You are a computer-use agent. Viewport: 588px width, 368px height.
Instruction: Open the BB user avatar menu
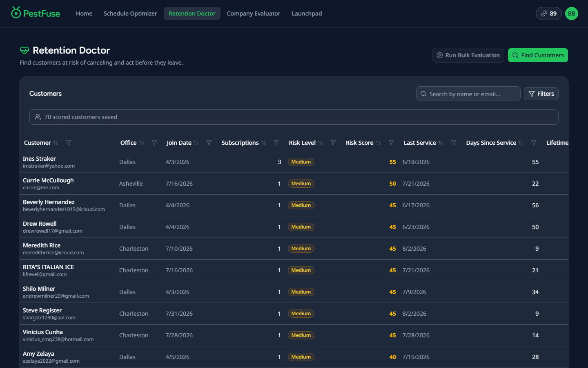pos(572,13)
